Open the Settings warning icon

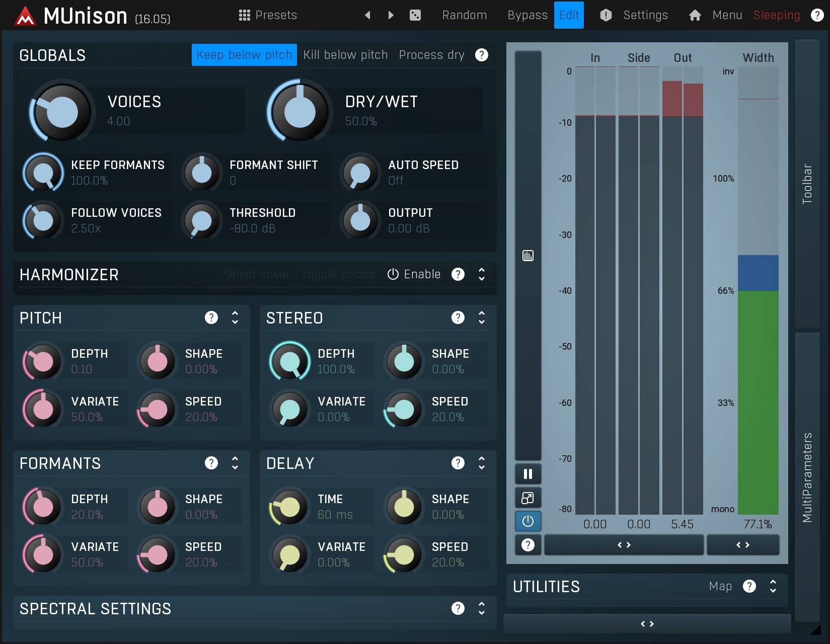pyautogui.click(x=606, y=15)
